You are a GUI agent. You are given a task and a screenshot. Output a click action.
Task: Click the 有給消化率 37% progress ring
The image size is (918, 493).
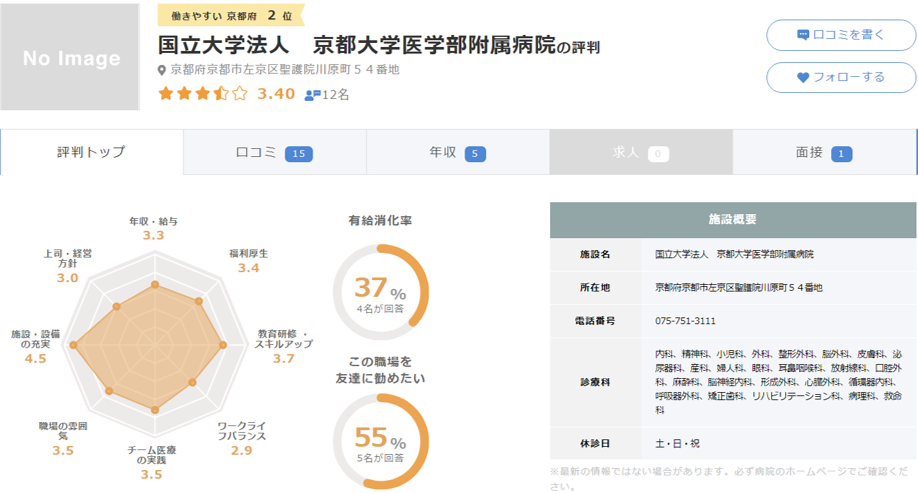point(380,288)
